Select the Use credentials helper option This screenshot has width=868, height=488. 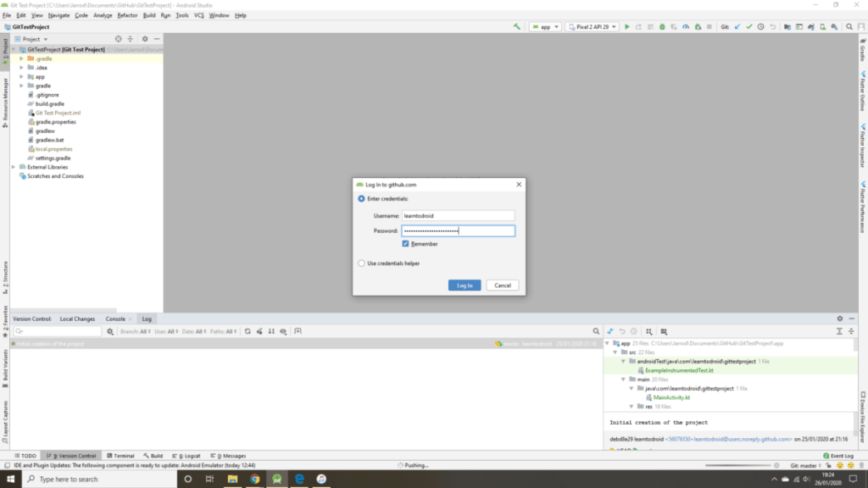click(x=362, y=263)
